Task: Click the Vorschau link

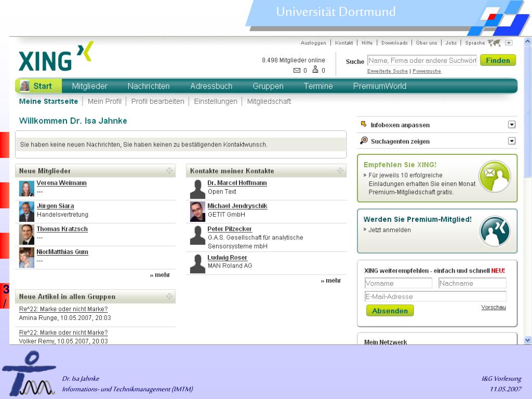Action: click(x=494, y=307)
